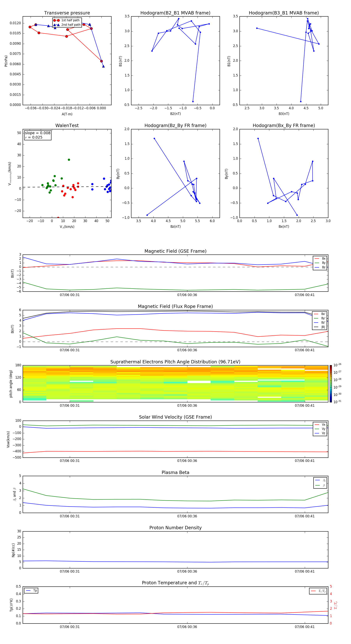Click the 'Bx' entry in GSE magnetic field legend

(x=320, y=259)
